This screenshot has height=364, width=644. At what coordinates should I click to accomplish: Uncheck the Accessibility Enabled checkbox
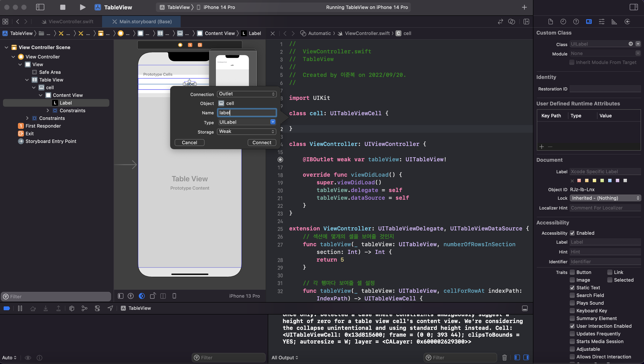coord(572,233)
